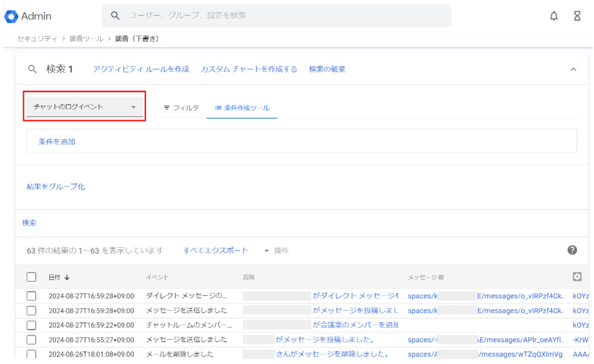Check the row for 2024-08-27T16:55:27 event
The width and height of the screenshot is (594, 364).
tap(31, 340)
